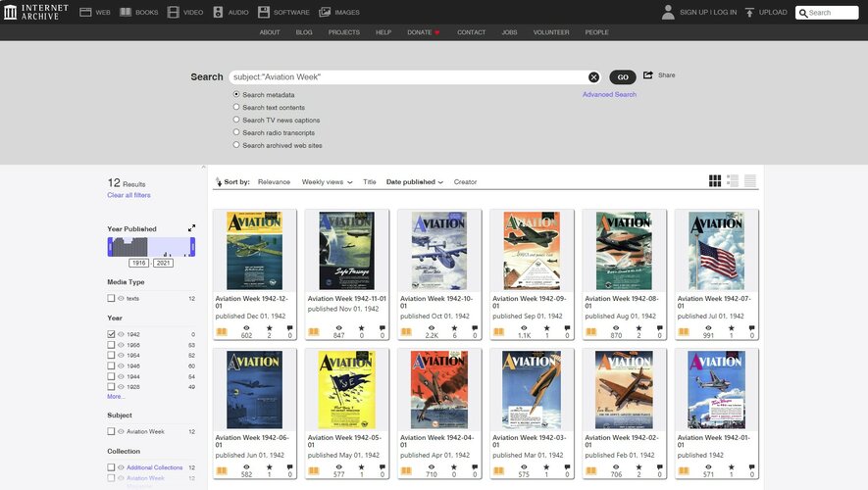Click the GO search button
This screenshot has width=868, height=490.
point(623,76)
